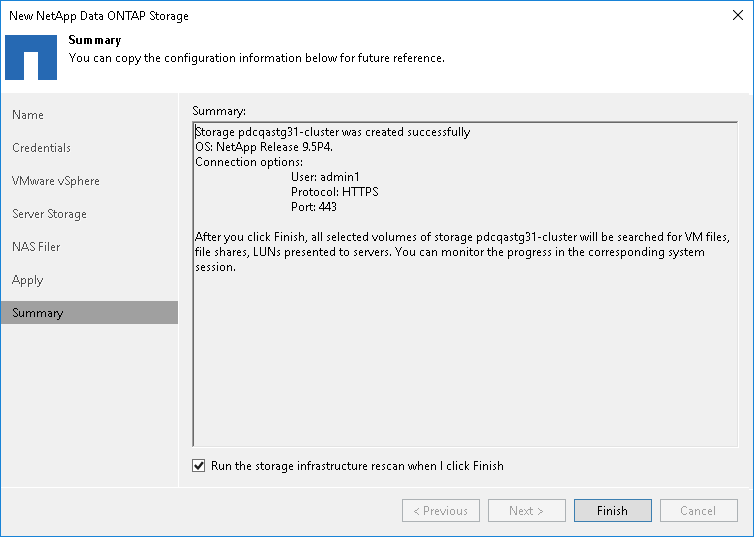Click the 'After you click Finish' paragraph
This screenshot has height=537, width=754.
[x=463, y=252]
